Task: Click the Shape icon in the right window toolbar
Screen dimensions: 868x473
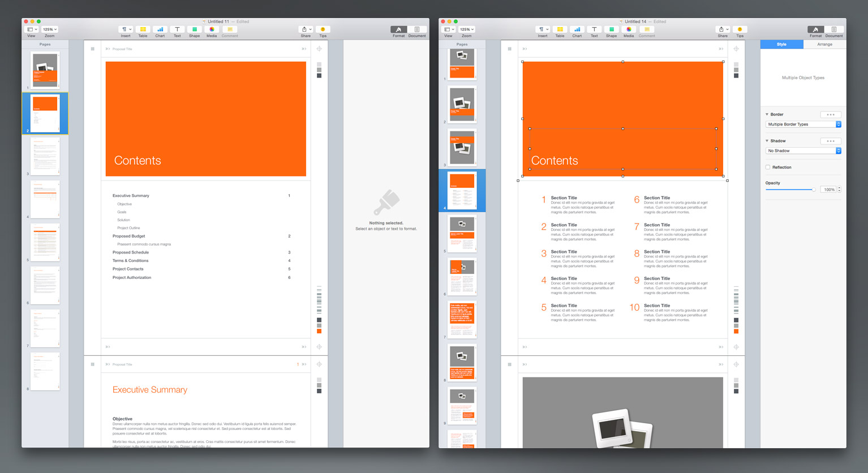Action: 611,29
